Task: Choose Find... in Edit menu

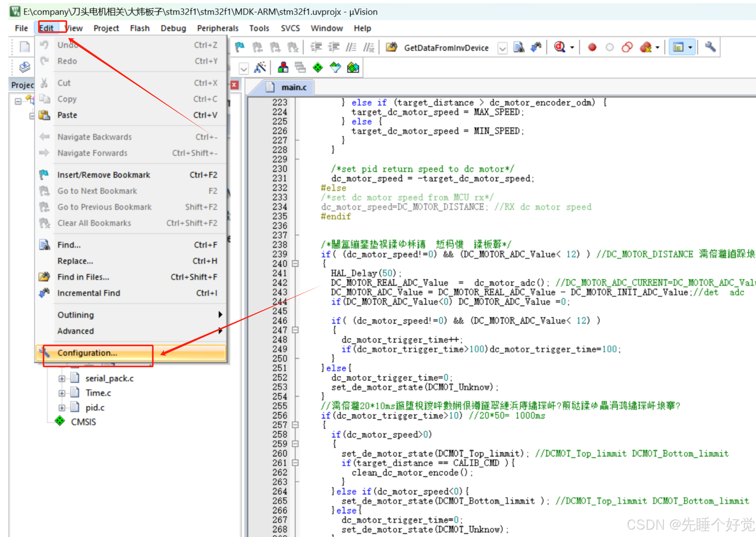Action: pyautogui.click(x=131, y=245)
